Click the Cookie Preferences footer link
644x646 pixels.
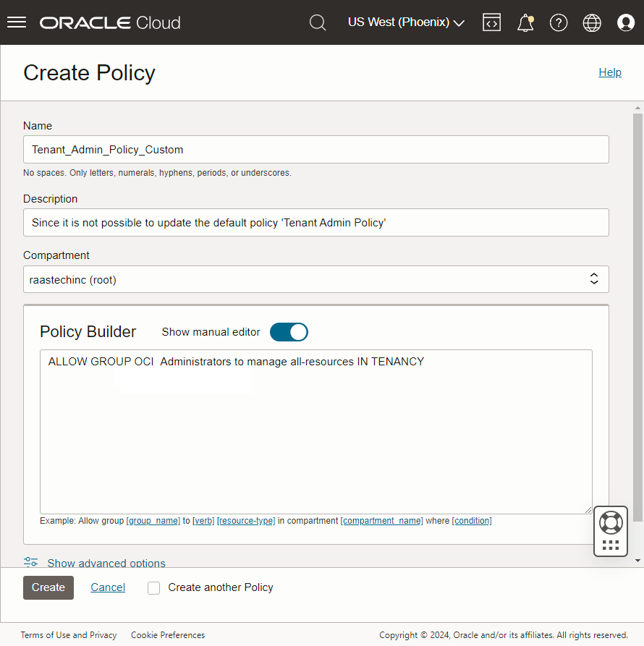[168, 635]
